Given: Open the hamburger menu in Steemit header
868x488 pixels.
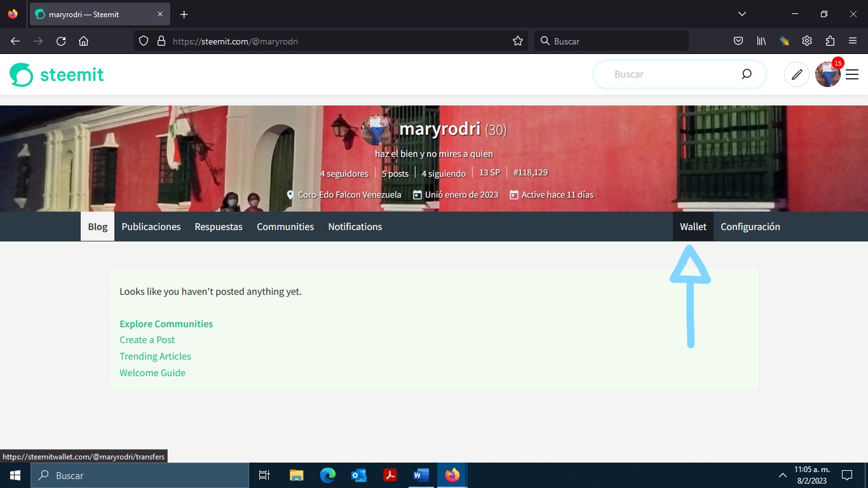Looking at the screenshot, I should coord(852,74).
